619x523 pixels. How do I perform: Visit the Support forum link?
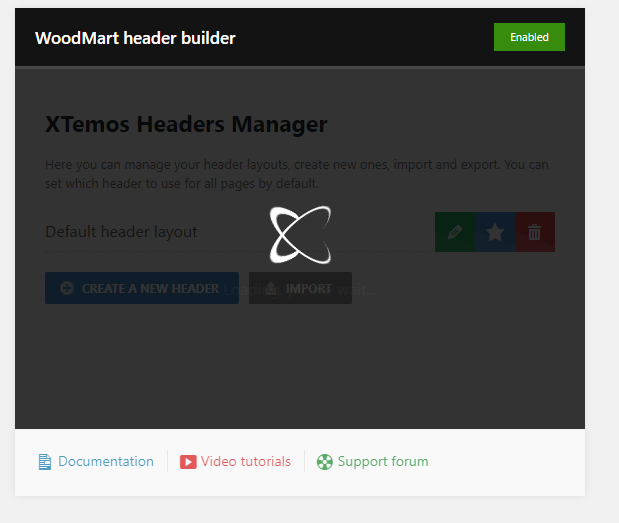pos(372,461)
